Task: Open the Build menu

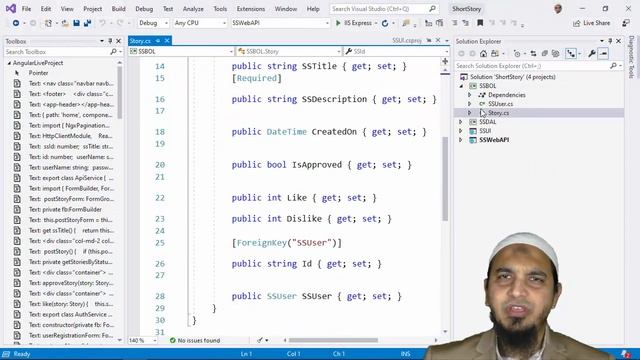Action: [118, 9]
